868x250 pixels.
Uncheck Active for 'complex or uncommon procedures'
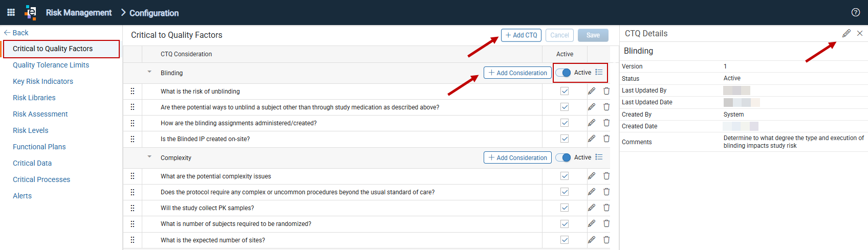(x=565, y=192)
